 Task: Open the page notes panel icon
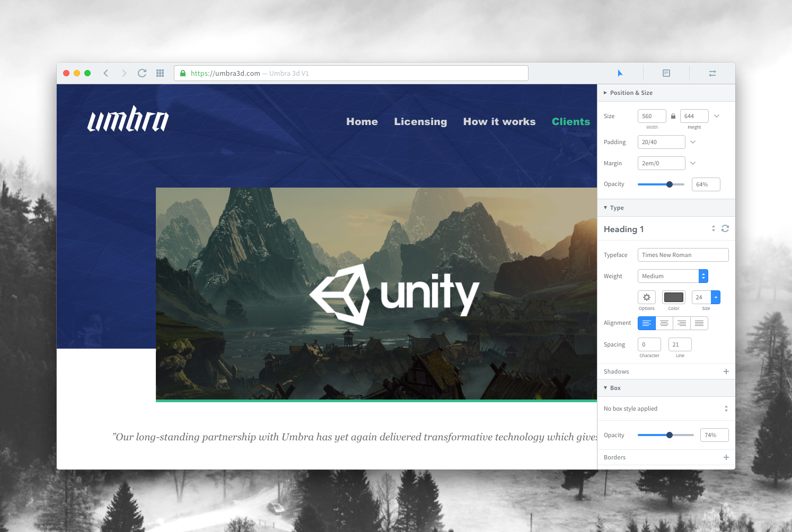click(x=666, y=73)
